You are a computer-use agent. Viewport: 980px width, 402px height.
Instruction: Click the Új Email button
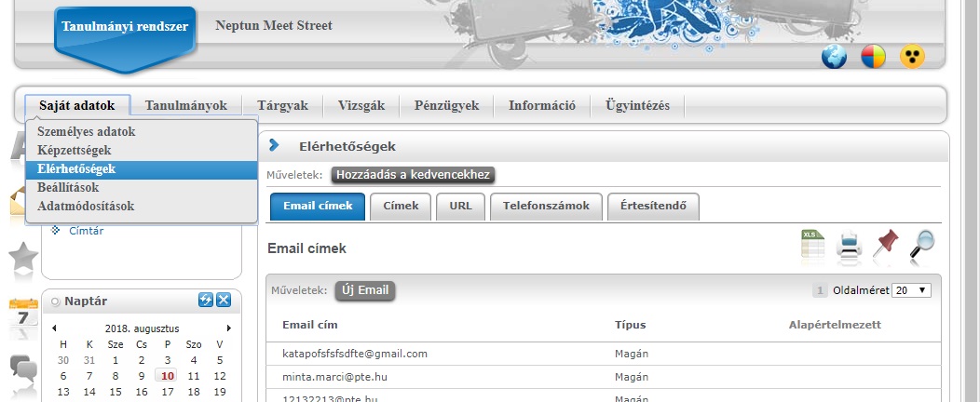(364, 290)
